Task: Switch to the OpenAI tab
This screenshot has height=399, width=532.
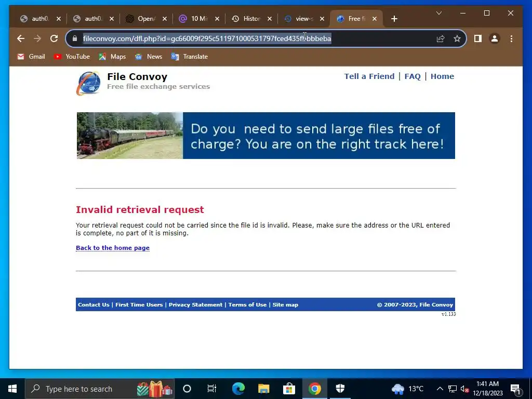Action: click(142, 19)
